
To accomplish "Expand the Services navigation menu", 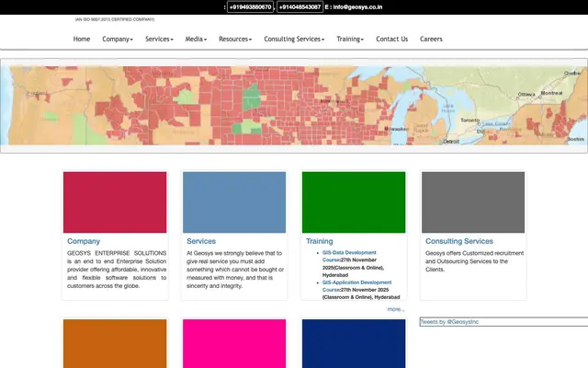I will tap(159, 39).
